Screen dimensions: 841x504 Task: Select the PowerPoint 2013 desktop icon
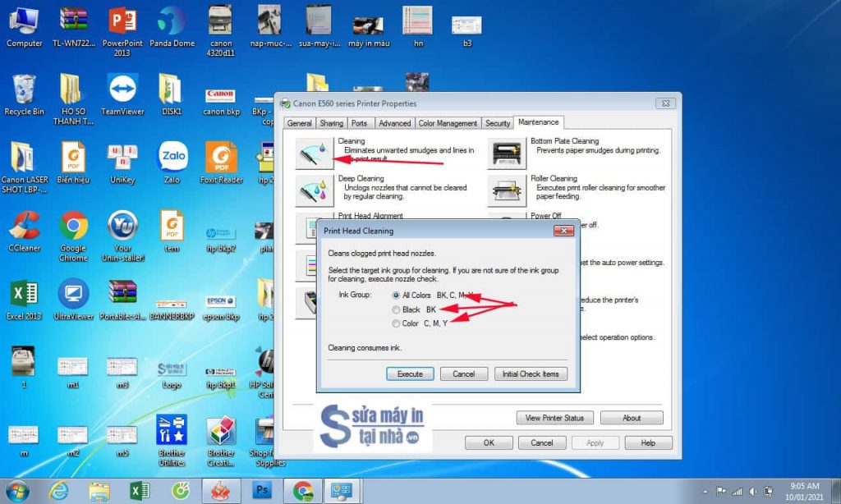pos(122,31)
